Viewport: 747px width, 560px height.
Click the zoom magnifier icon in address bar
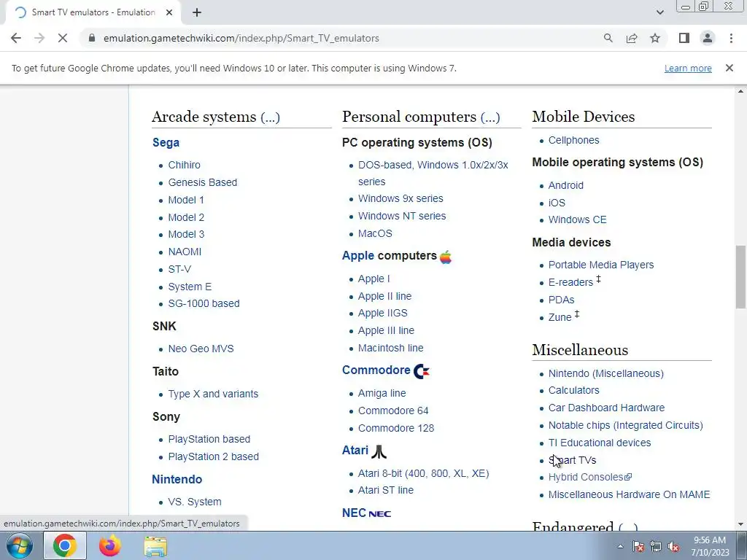tap(608, 38)
